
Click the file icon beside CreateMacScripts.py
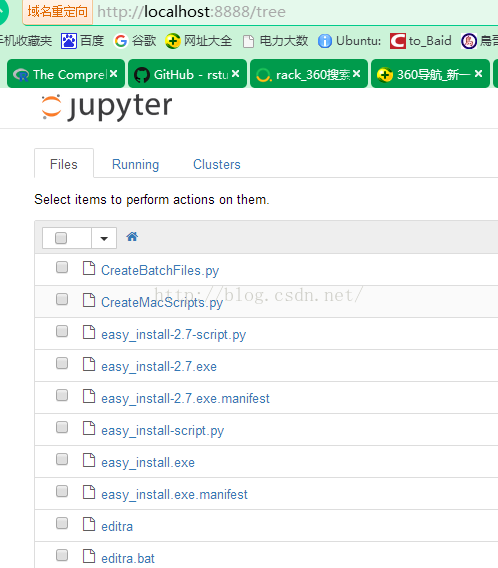pyautogui.click(x=89, y=300)
